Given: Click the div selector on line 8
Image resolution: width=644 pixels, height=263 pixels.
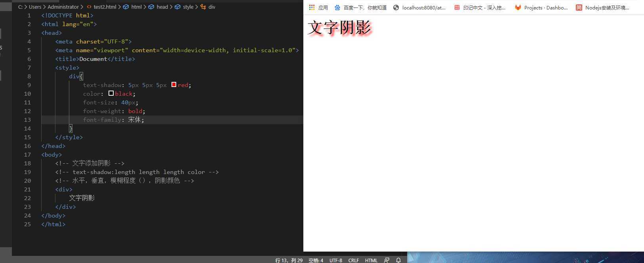Looking at the screenshot, I should tap(74, 76).
